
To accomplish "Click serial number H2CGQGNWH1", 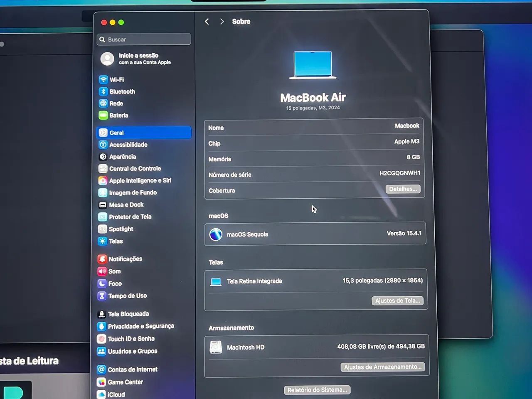I will (399, 173).
